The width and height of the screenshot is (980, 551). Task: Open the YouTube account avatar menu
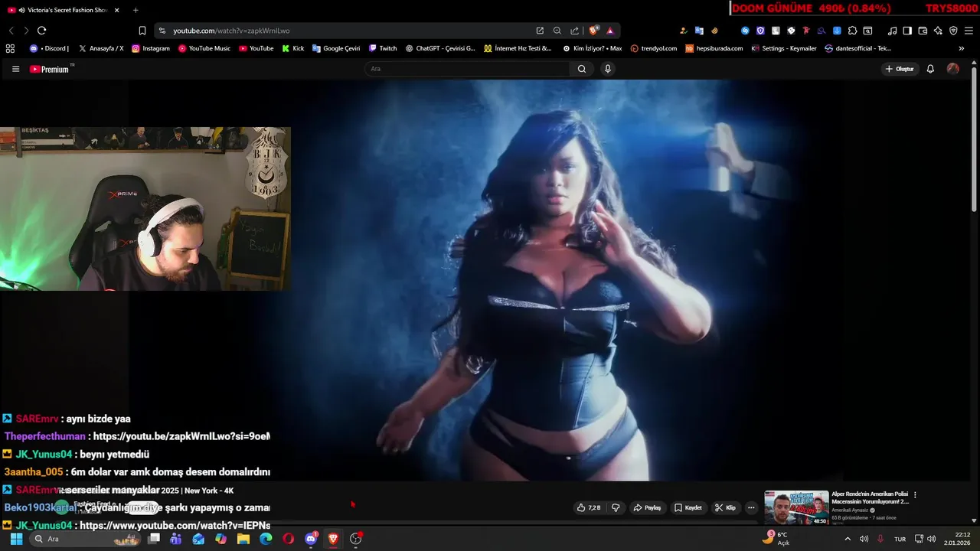[x=953, y=69]
